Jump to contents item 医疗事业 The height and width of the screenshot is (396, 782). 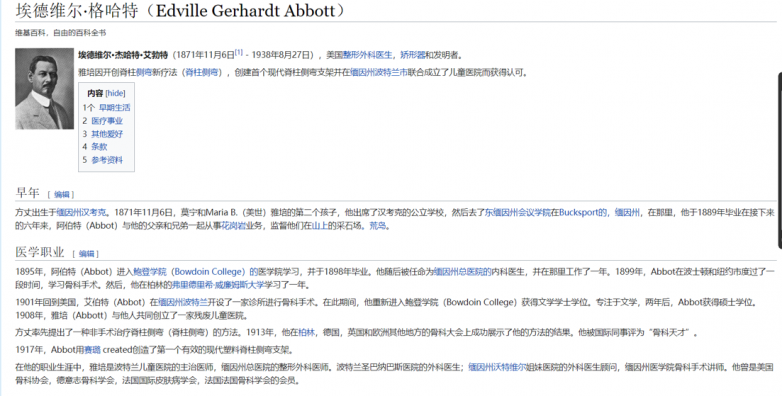(107, 121)
